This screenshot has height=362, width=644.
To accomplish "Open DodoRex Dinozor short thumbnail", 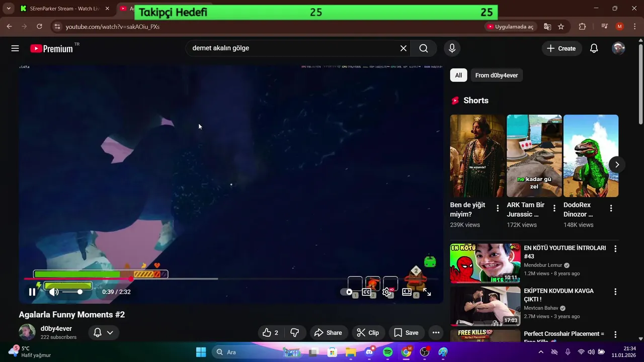I will [x=591, y=156].
